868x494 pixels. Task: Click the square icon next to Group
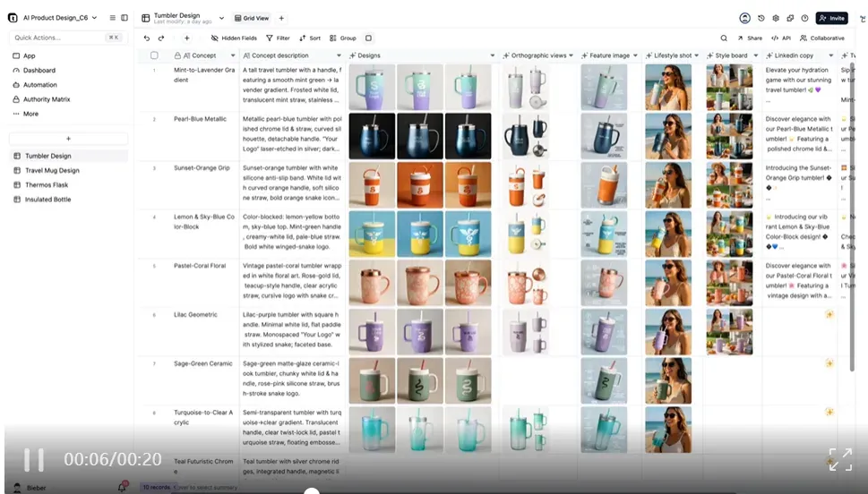click(x=369, y=38)
